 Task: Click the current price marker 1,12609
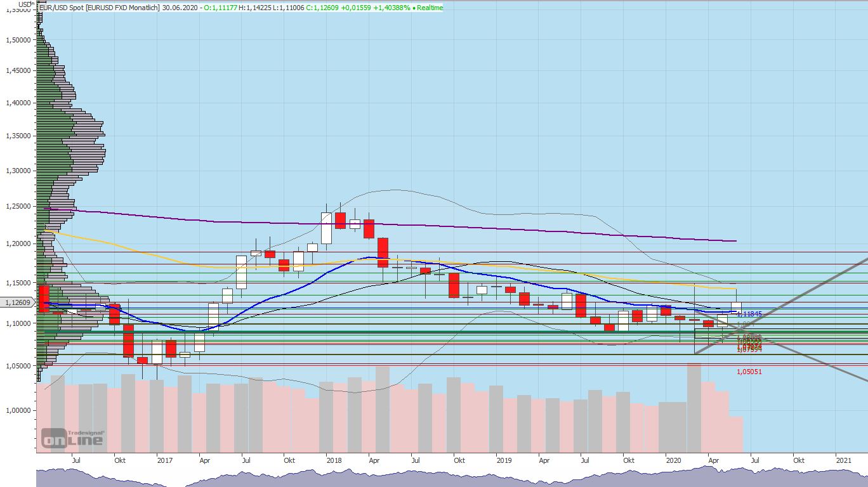pos(19,303)
